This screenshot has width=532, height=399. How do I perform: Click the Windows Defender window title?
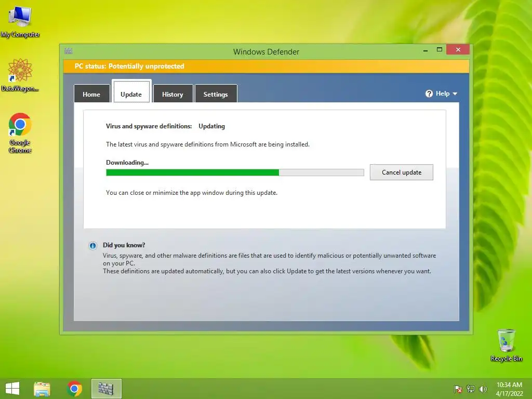(266, 52)
